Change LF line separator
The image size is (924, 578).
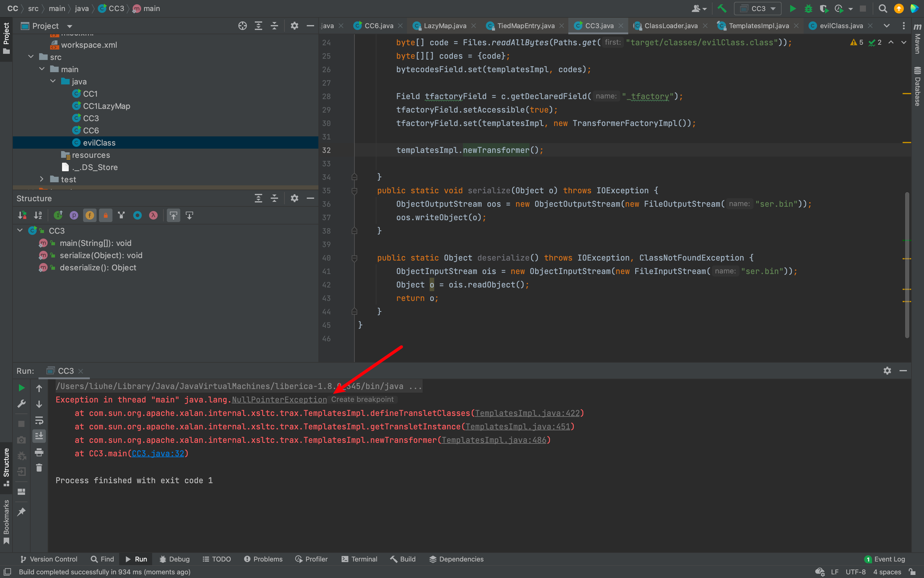click(x=835, y=572)
